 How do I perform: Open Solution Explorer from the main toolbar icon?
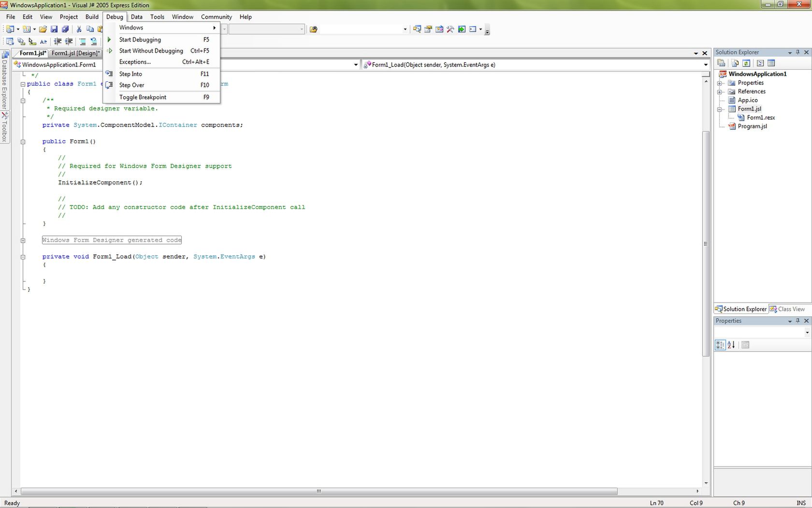[417, 29]
